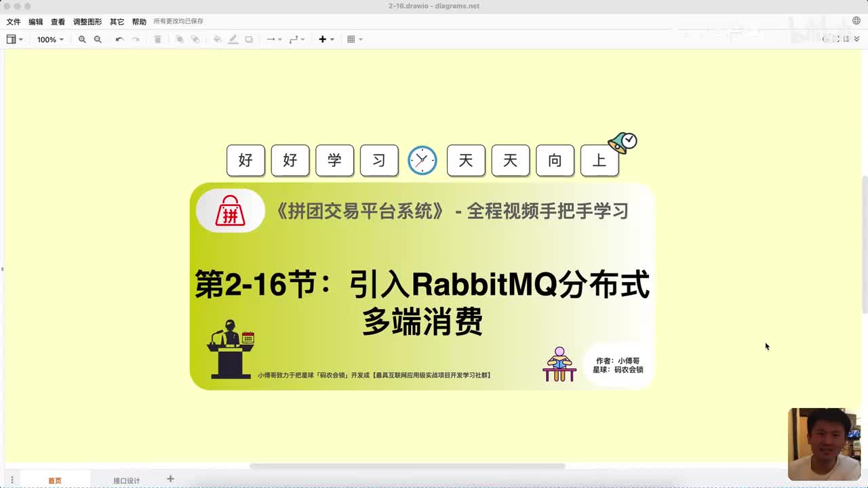Open the plus insert dropdown

[x=326, y=39]
